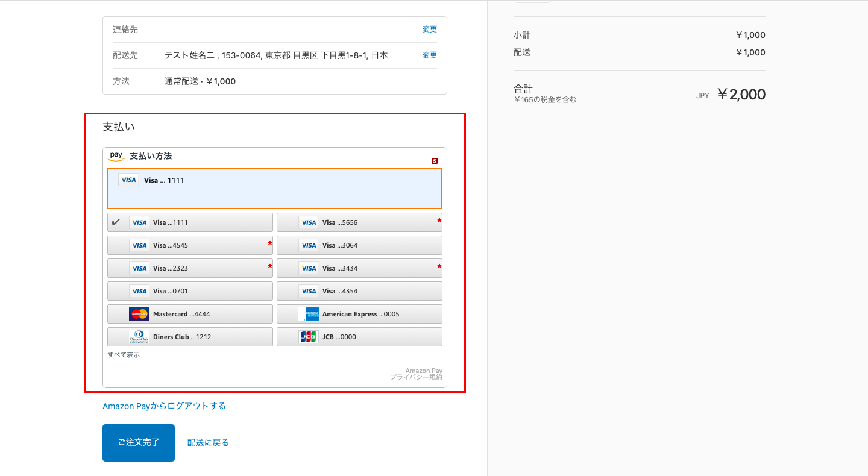Click the Visa logo in selected card panel
Image resolution: width=868 pixels, height=476 pixels.
[x=128, y=180]
